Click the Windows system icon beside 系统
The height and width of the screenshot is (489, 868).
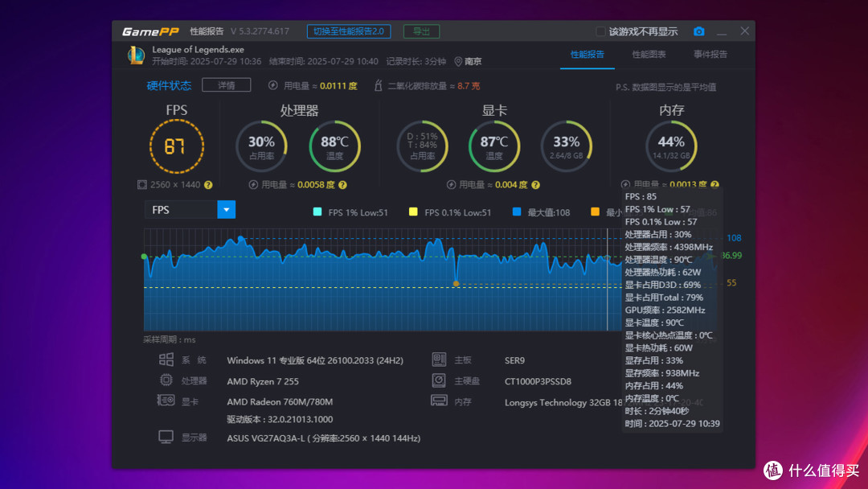[x=166, y=360]
